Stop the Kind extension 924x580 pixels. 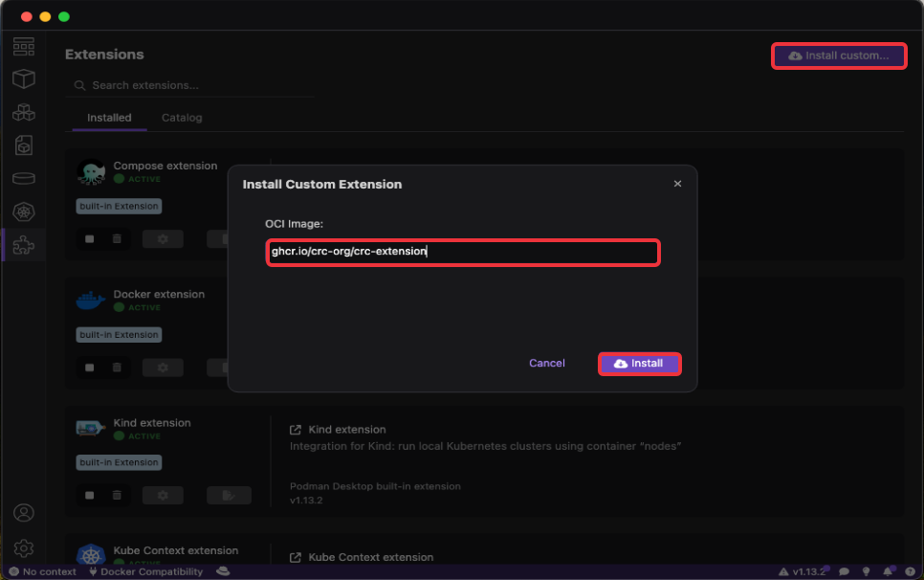(x=90, y=495)
